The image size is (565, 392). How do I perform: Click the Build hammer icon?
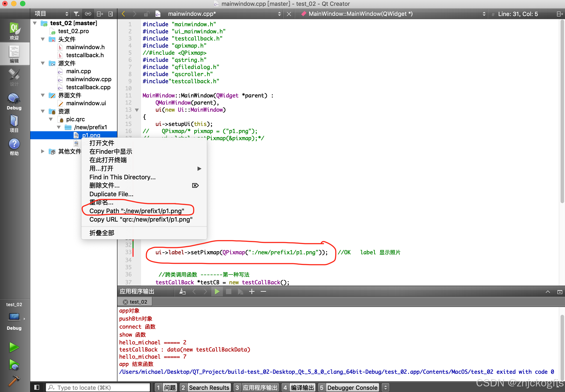[14, 381]
